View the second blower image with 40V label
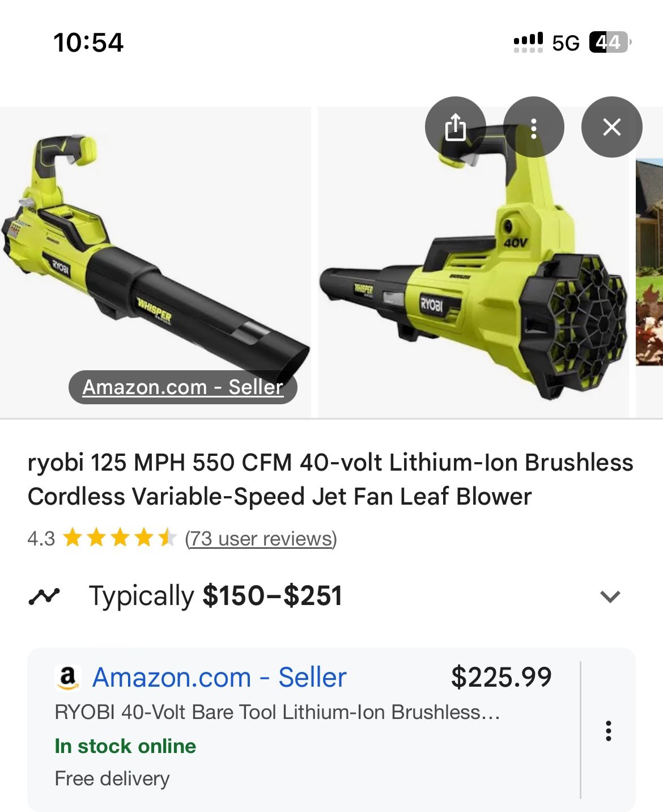The height and width of the screenshot is (812, 663). coord(473,262)
